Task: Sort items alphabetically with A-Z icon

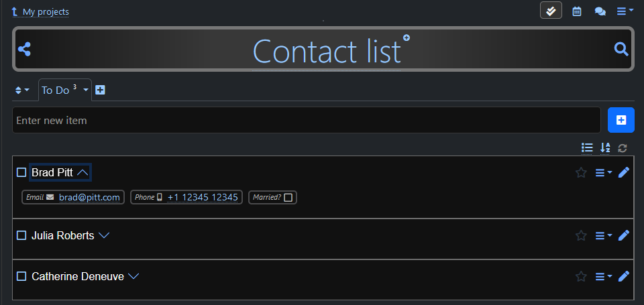Action: 605,147
